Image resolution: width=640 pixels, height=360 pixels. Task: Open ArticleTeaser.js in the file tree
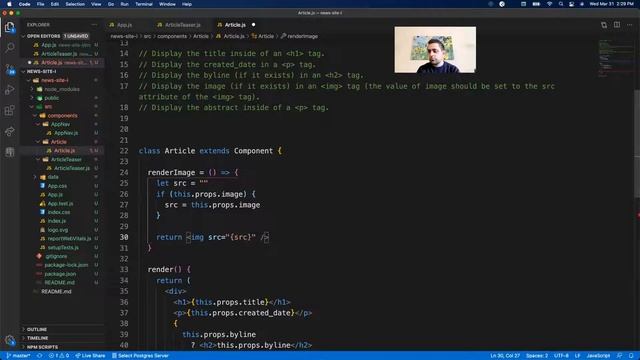(71, 168)
